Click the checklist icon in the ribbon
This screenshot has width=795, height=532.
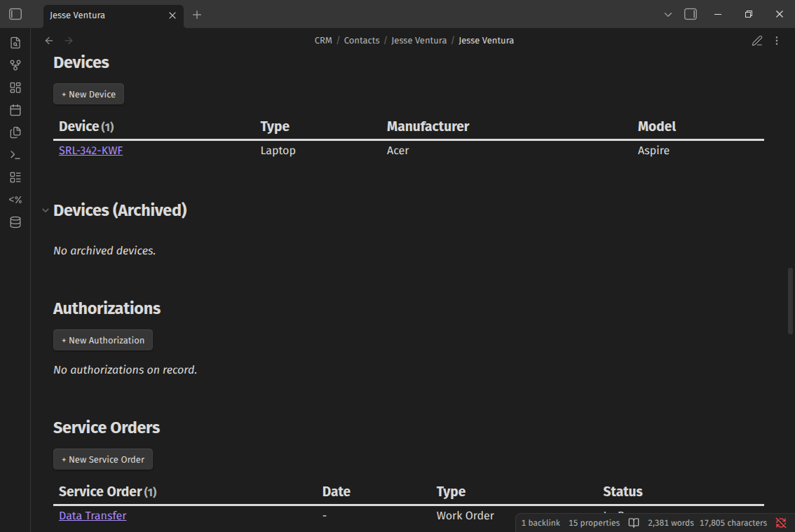point(15,177)
